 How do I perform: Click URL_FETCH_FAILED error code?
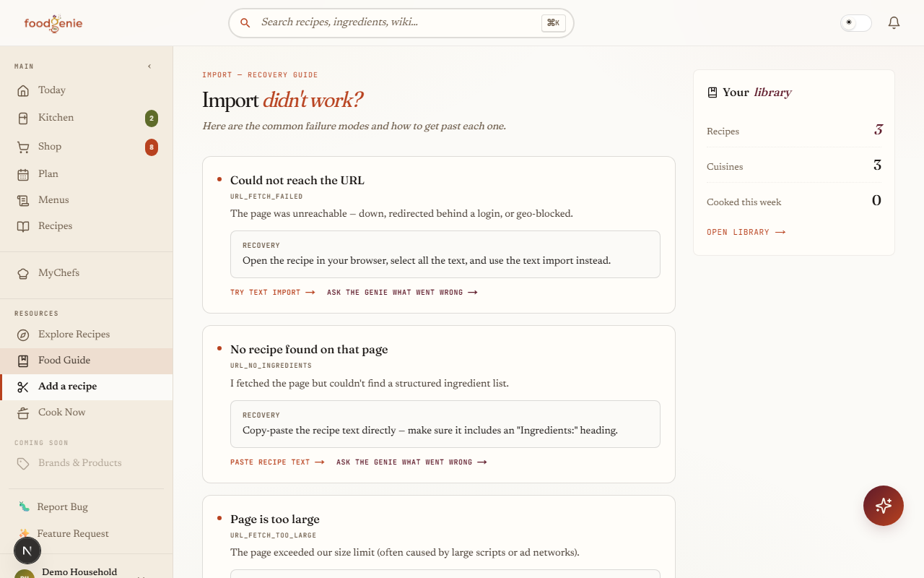point(266,197)
